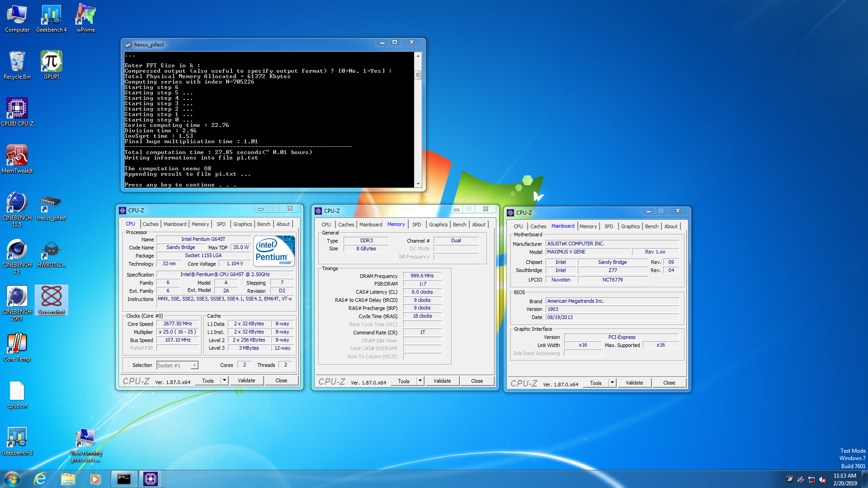Click the BIOS Version 1903 field
The height and width of the screenshot is (488, 868).
click(612, 309)
